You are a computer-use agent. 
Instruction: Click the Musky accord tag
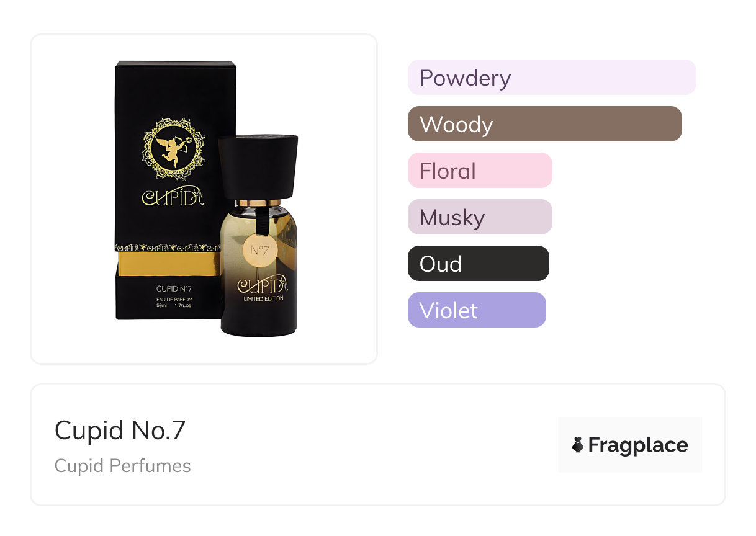tap(479, 217)
